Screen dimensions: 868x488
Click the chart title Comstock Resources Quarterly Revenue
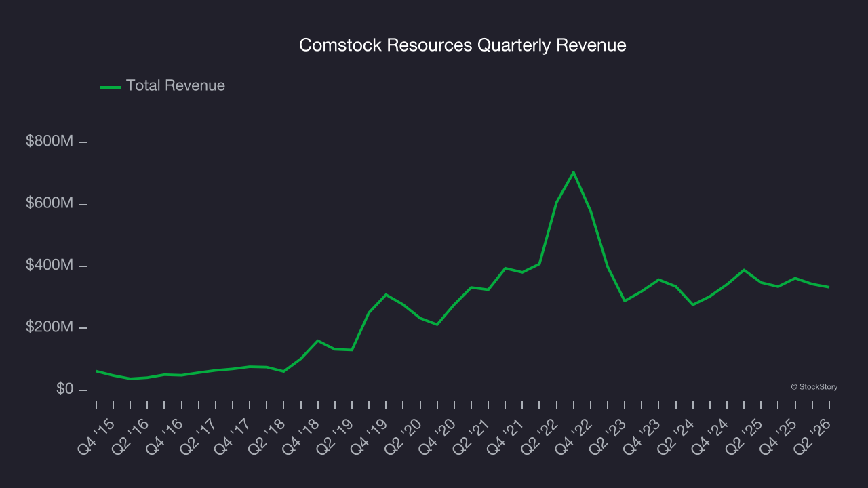point(462,45)
